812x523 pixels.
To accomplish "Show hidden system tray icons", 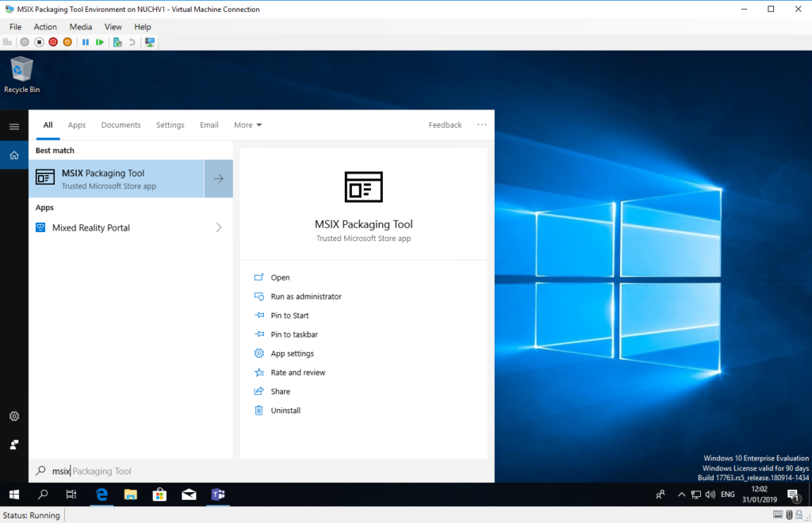I will coord(681,494).
